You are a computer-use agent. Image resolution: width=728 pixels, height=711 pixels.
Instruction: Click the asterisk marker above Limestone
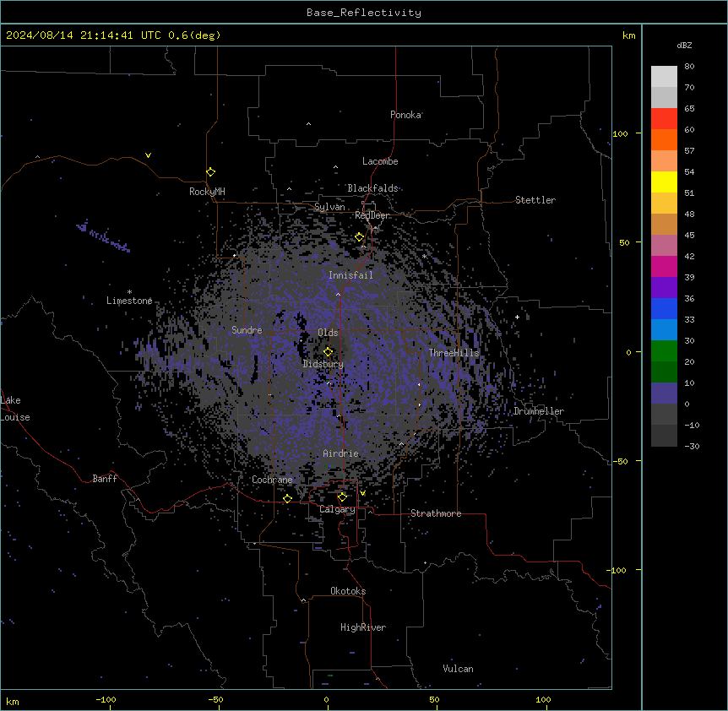129,292
